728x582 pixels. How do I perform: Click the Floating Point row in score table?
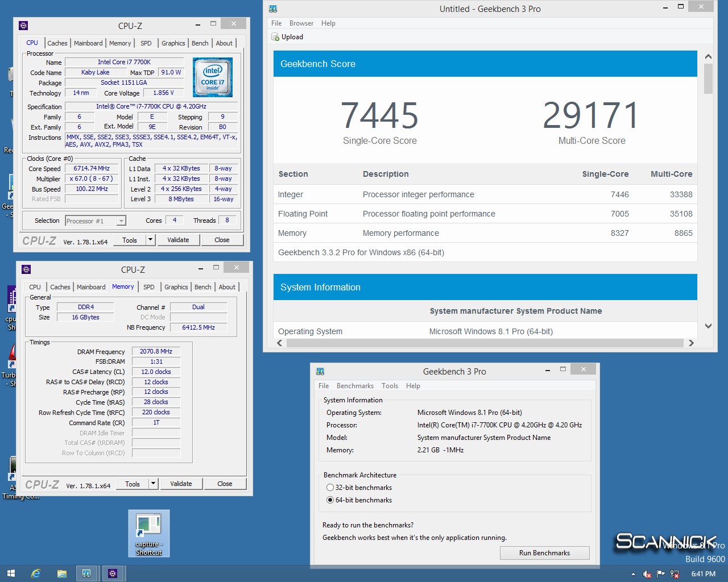(485, 214)
